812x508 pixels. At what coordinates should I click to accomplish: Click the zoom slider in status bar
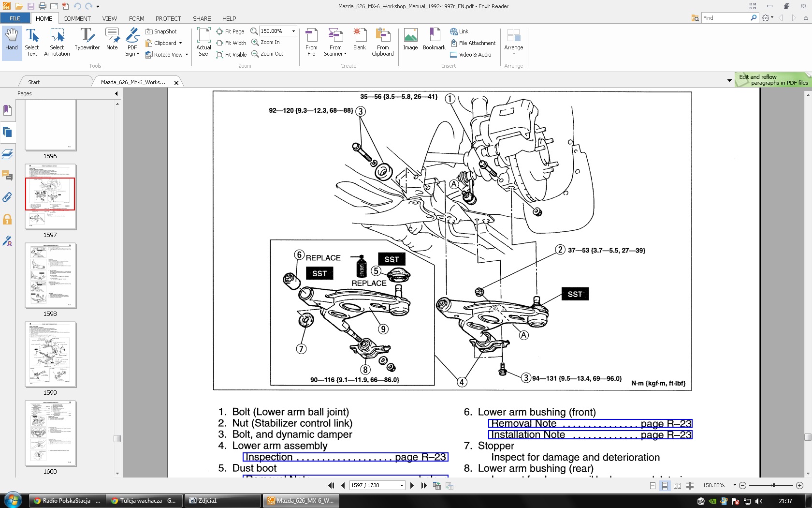773,485
